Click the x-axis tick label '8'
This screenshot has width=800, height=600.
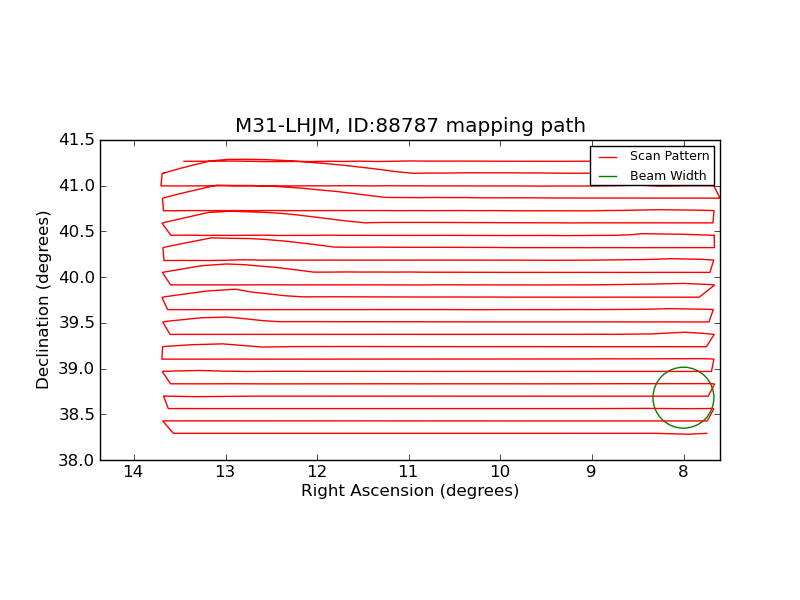click(683, 471)
